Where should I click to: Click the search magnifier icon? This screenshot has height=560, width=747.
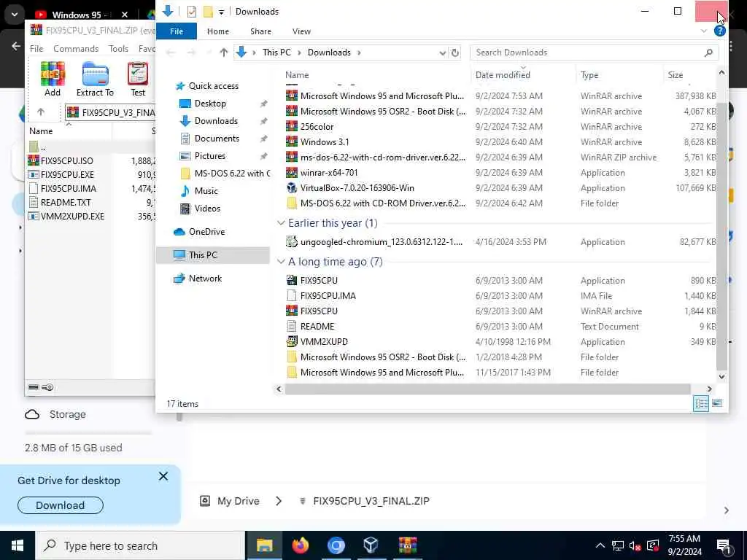click(708, 52)
